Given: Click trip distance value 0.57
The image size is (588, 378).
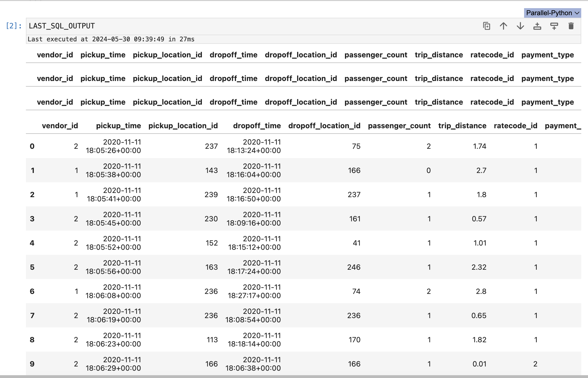Looking at the screenshot, I should 479,219.
